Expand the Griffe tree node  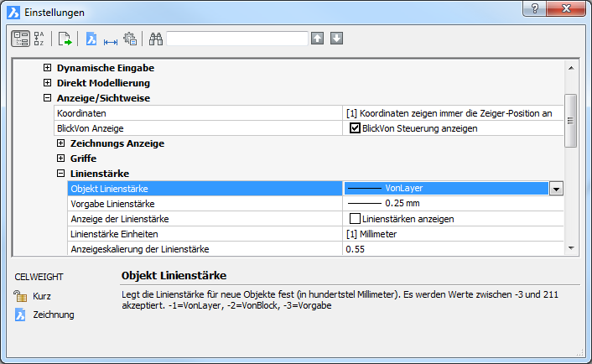click(61, 159)
